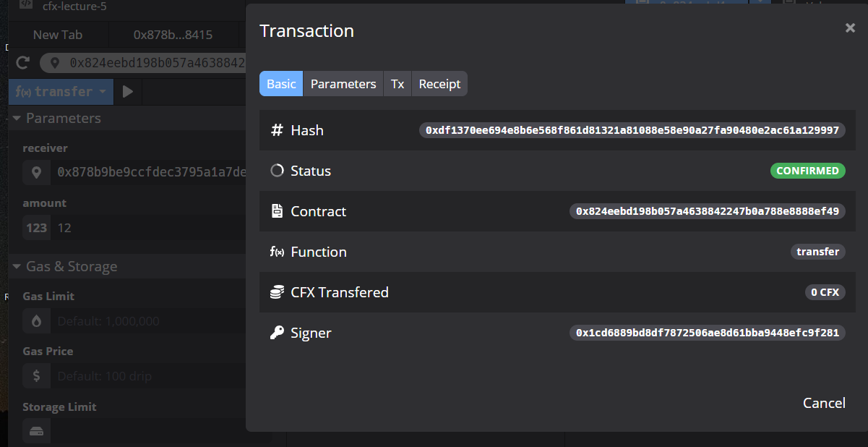Switch to the Parameters tab
The width and height of the screenshot is (868, 447).
click(343, 84)
